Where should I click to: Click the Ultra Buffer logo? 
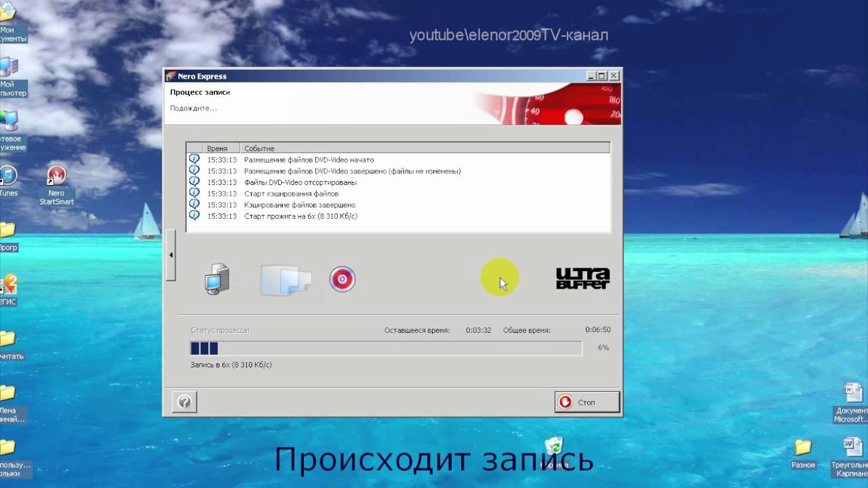tap(583, 279)
